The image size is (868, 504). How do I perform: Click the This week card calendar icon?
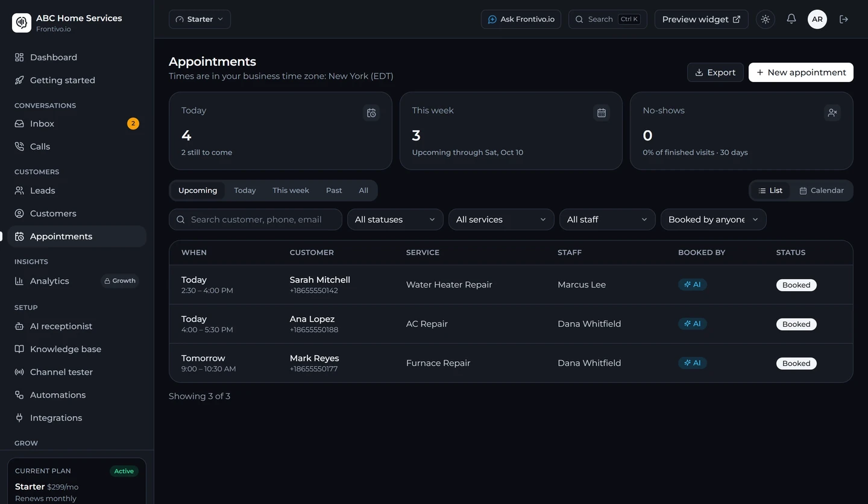pos(602,113)
